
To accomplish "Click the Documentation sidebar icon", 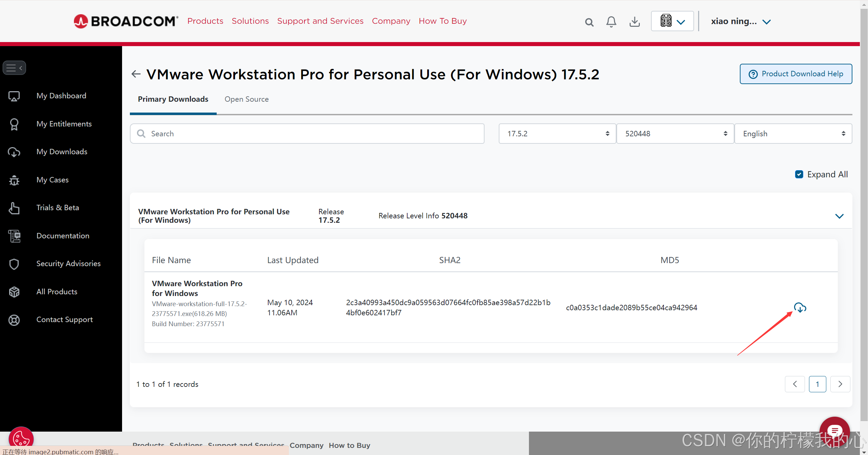I will (14, 236).
